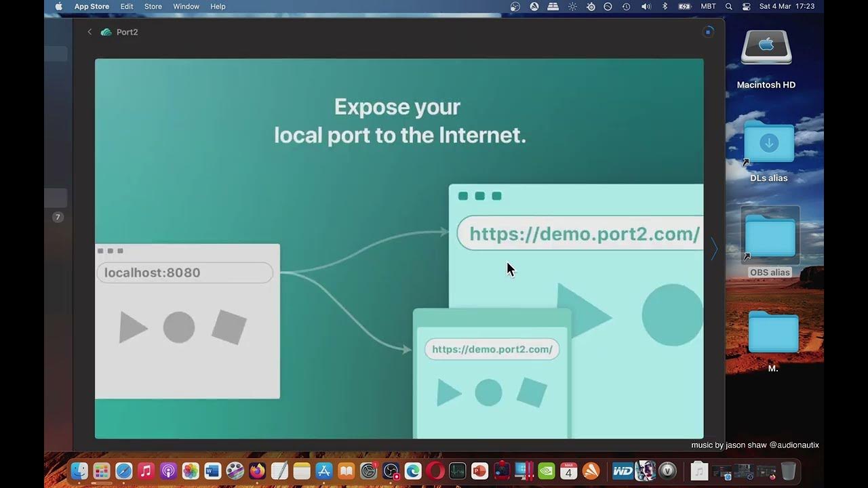Show next screenshot with right chevron
This screenshot has width=868, height=488.
pyautogui.click(x=714, y=249)
